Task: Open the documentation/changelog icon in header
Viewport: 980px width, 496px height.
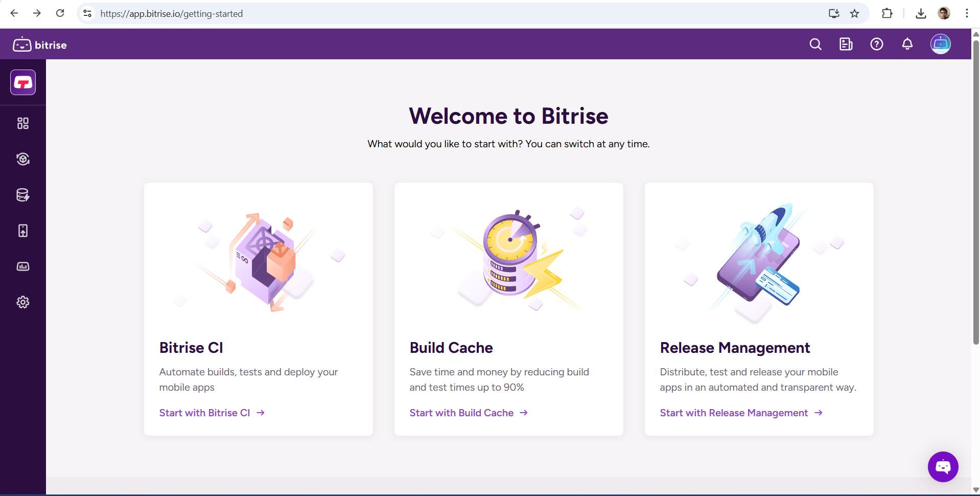Action: [x=846, y=44]
